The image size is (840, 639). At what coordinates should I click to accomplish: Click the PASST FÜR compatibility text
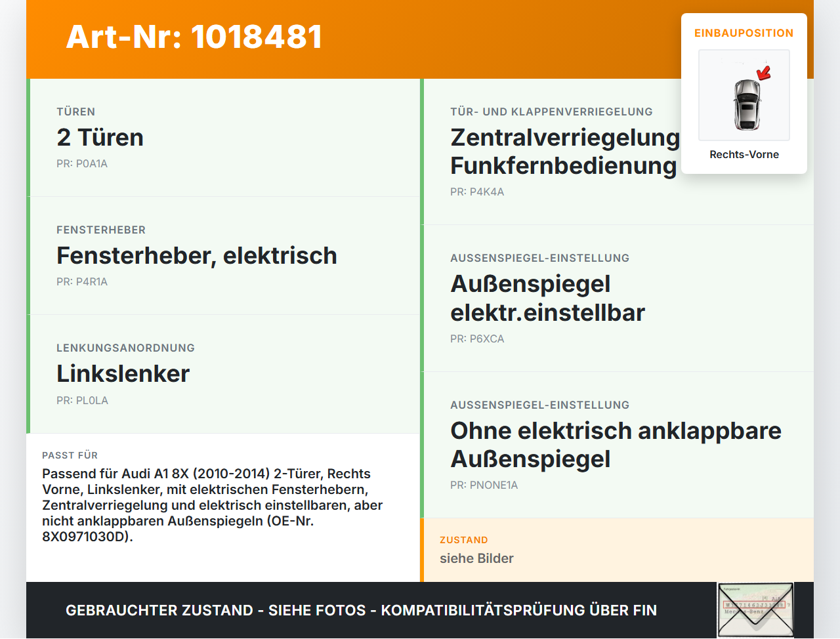[212, 505]
